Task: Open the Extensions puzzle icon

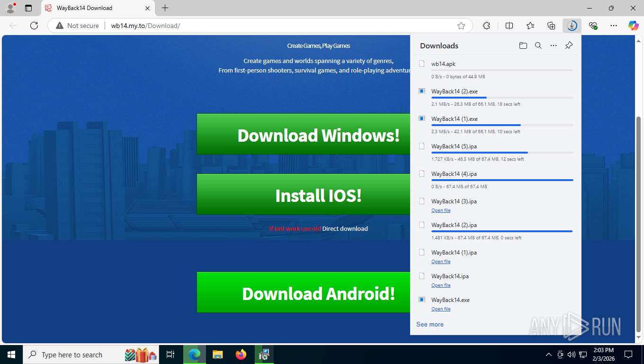Action: click(486, 26)
